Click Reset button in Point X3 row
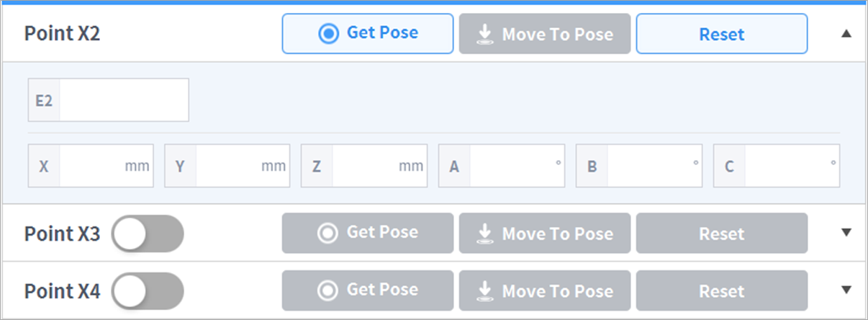 (x=721, y=234)
